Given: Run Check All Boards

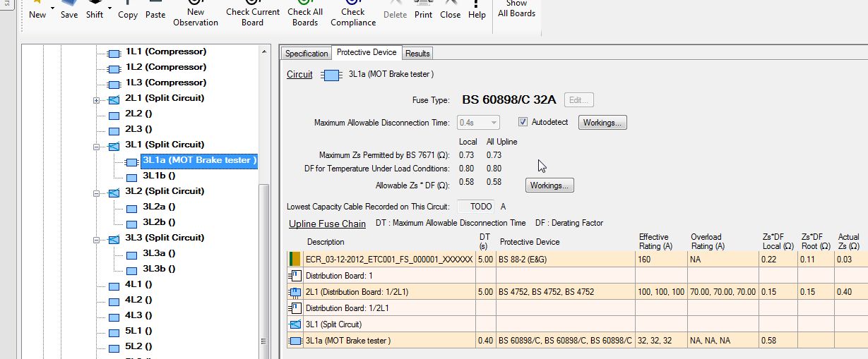Looking at the screenshot, I should (305, 14).
